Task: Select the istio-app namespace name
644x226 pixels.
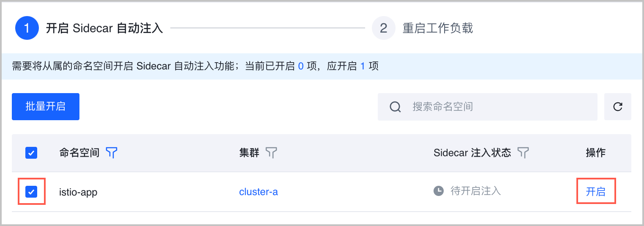Action: (x=78, y=192)
